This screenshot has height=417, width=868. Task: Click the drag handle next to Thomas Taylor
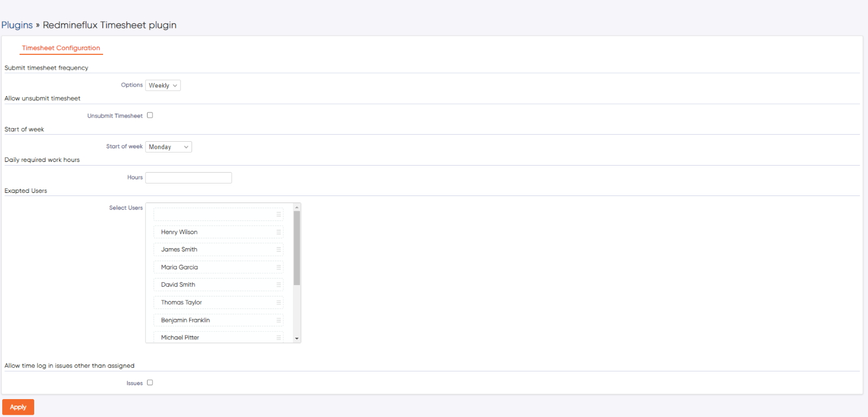coord(278,302)
